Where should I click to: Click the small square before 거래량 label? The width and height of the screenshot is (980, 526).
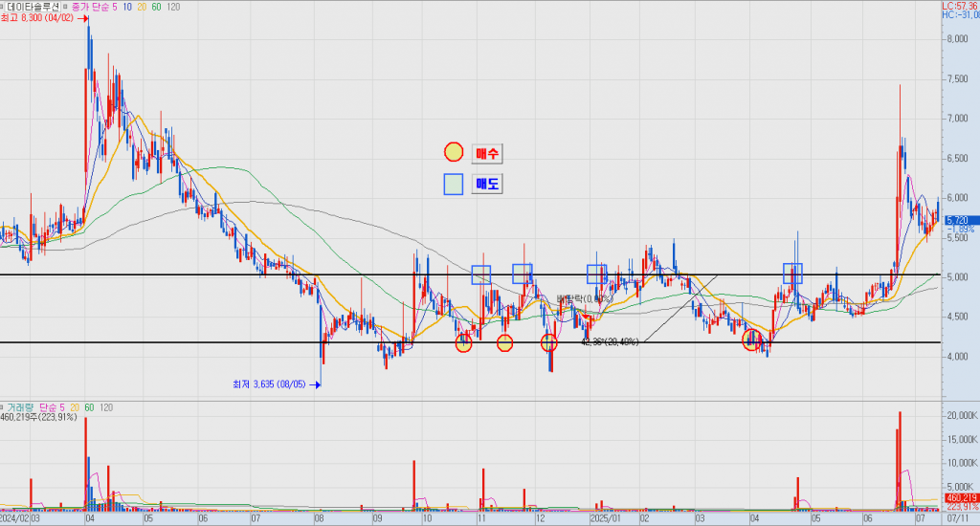coord(4,407)
